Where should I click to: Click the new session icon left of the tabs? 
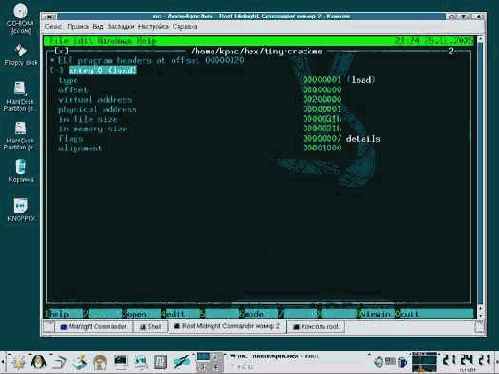[49, 327]
